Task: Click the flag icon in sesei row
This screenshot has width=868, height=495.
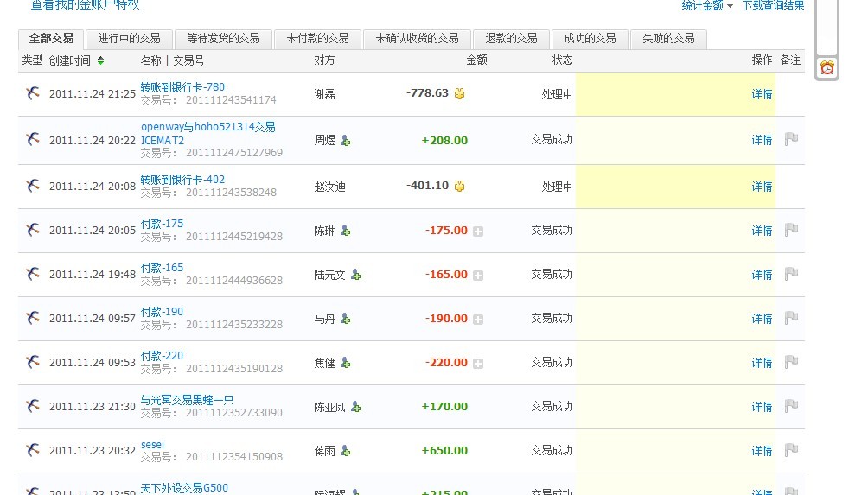Action: pos(790,450)
